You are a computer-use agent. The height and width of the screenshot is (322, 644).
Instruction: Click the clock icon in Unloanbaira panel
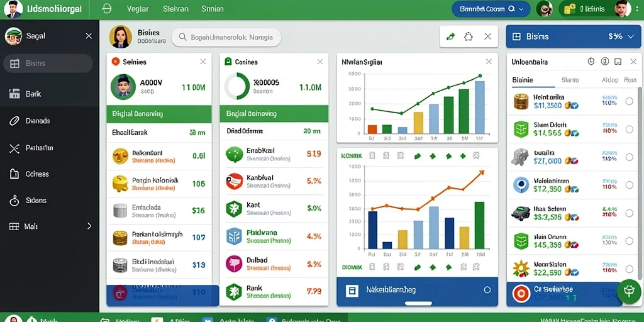[591, 62]
